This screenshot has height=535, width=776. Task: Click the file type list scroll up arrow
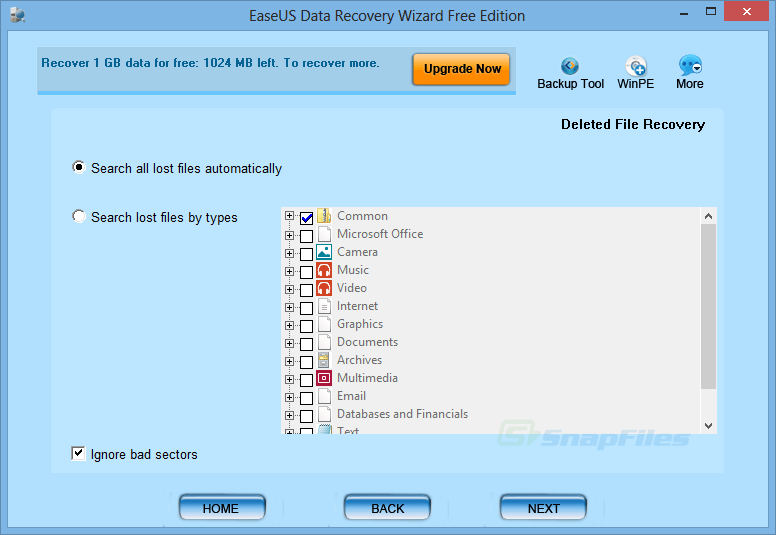(708, 216)
